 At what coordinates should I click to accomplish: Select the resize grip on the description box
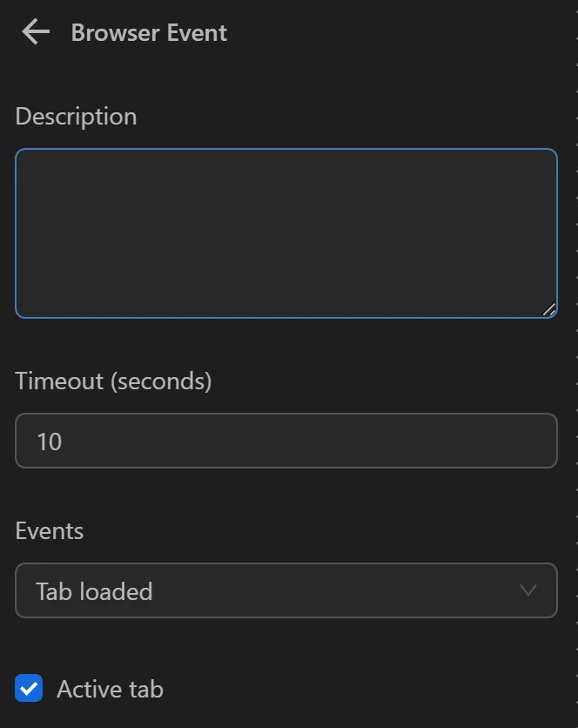click(x=548, y=308)
